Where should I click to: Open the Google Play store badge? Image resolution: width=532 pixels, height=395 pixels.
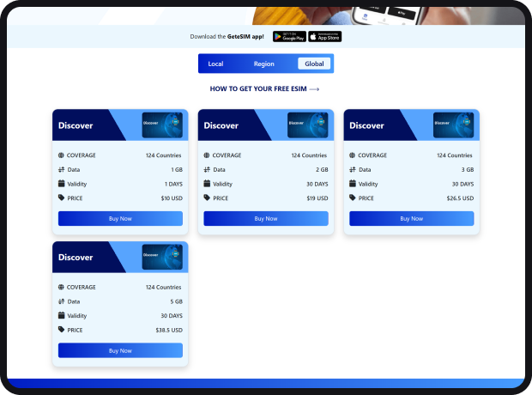coord(289,36)
